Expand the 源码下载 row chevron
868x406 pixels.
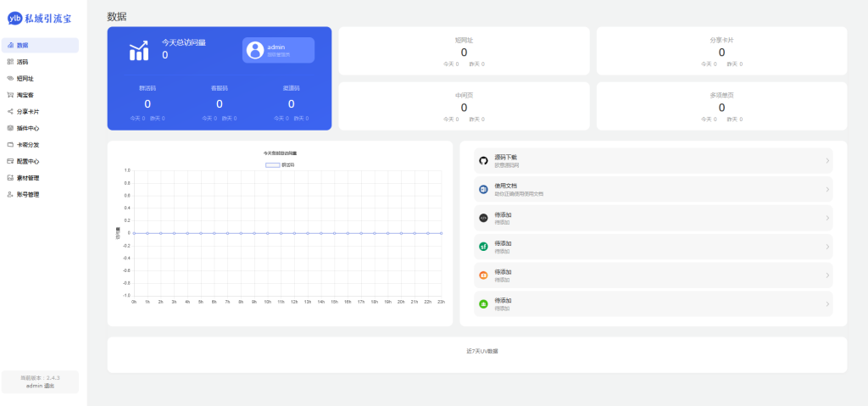pos(827,160)
